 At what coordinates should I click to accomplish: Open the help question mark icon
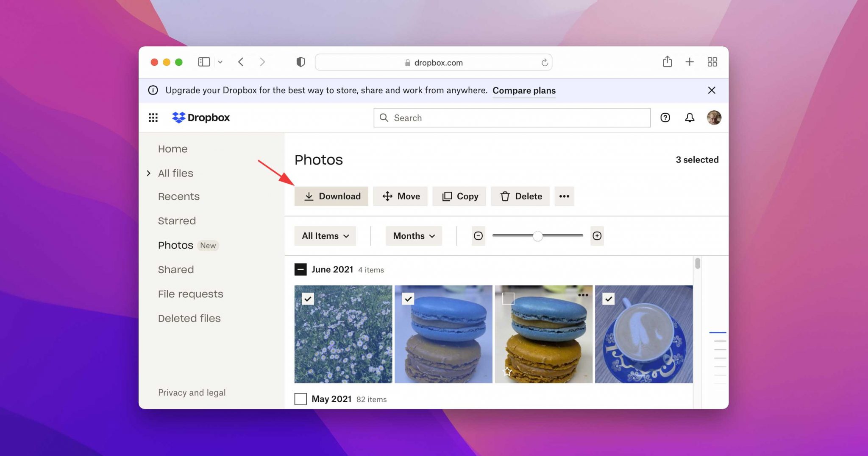click(665, 117)
